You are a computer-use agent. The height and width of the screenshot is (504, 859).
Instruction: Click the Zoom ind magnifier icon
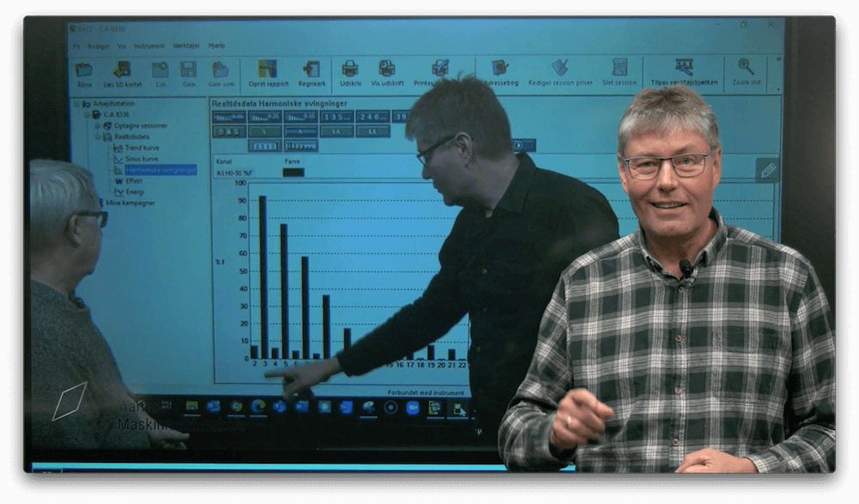746,69
